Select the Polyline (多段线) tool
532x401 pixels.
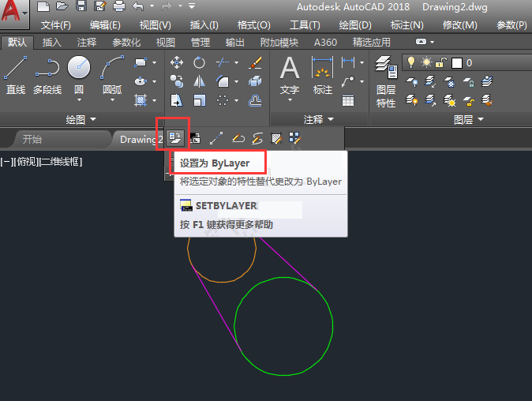(x=47, y=75)
